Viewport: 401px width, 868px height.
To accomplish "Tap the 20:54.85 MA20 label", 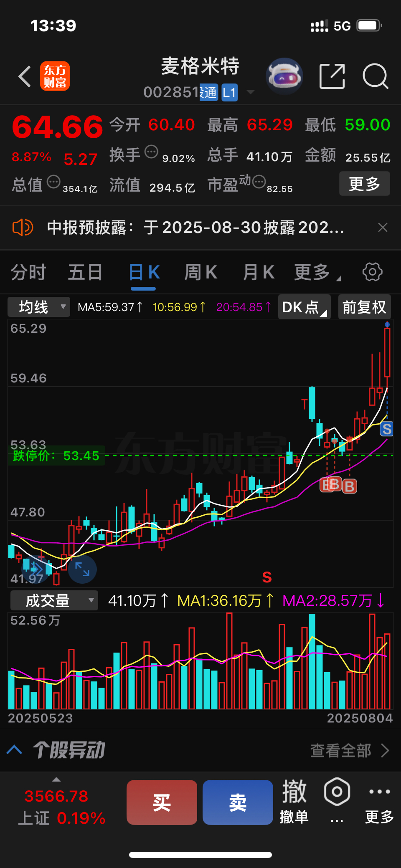I will click(244, 307).
